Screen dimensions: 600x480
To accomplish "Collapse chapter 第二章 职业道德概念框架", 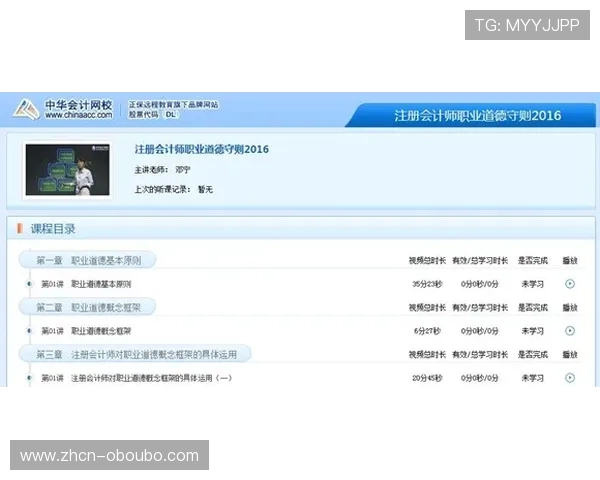I will click(x=88, y=307).
